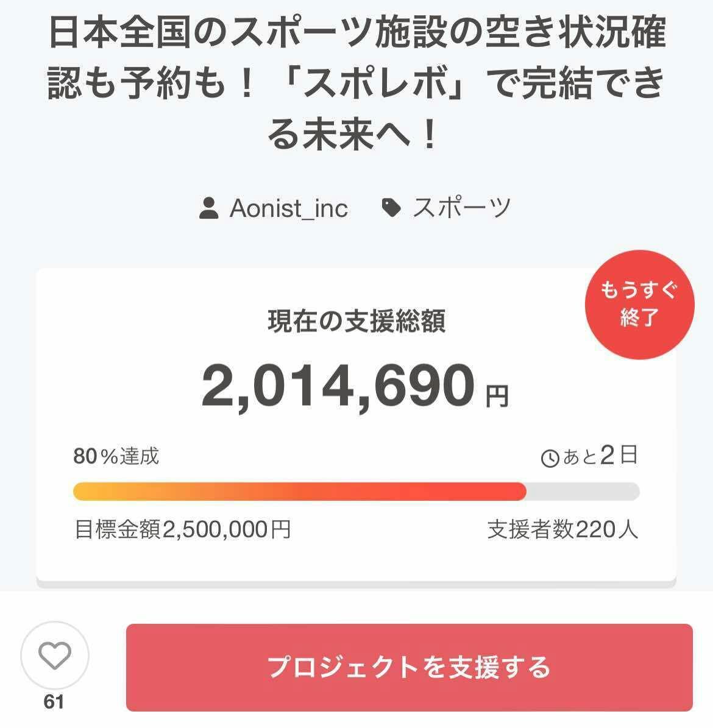
Task: Click the like count 61
Action: click(x=54, y=702)
